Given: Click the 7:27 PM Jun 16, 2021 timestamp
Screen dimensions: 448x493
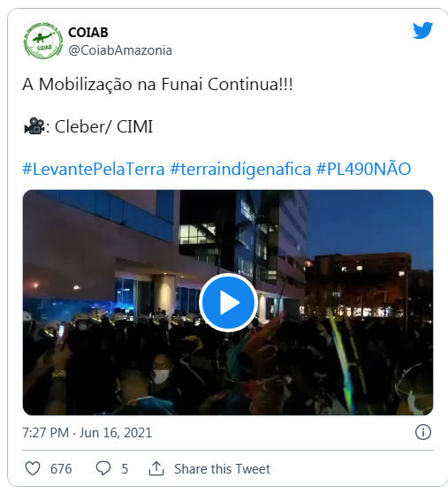Looking at the screenshot, I should [87, 433].
